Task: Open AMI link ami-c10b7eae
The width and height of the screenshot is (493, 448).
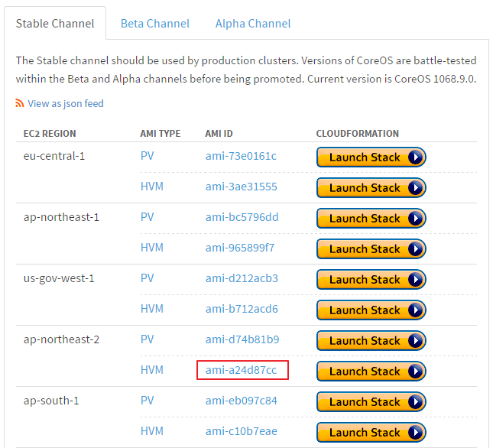Action: pyautogui.click(x=242, y=431)
